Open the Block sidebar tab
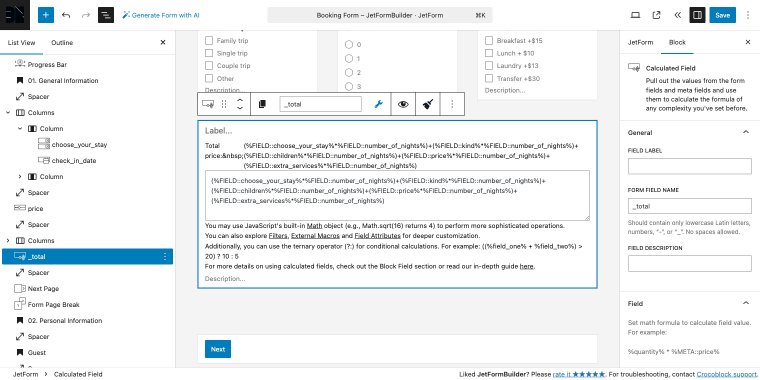Image resolution: width=760 pixels, height=380 pixels. 677,42
